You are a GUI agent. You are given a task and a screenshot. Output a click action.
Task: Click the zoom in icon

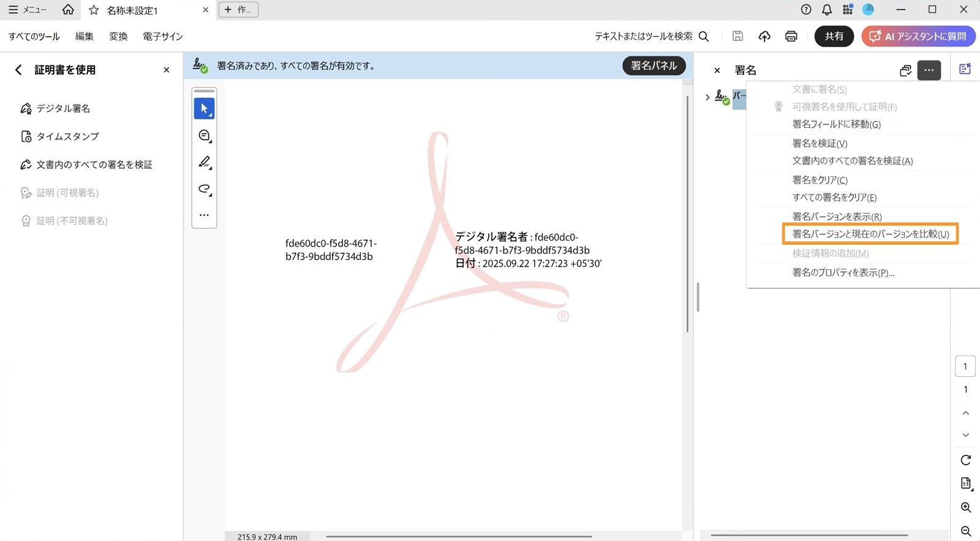[x=965, y=507]
